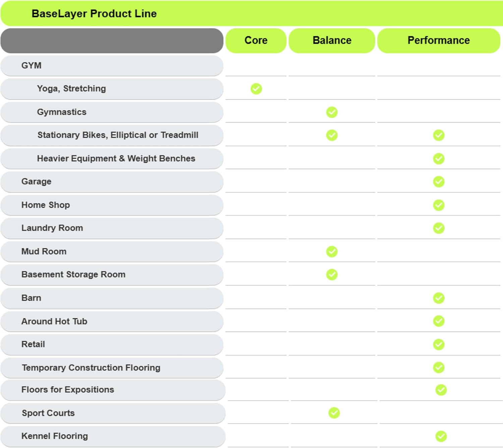The image size is (503, 448).
Task: Click the Performance checkmark for Retail
Action: [439, 344]
